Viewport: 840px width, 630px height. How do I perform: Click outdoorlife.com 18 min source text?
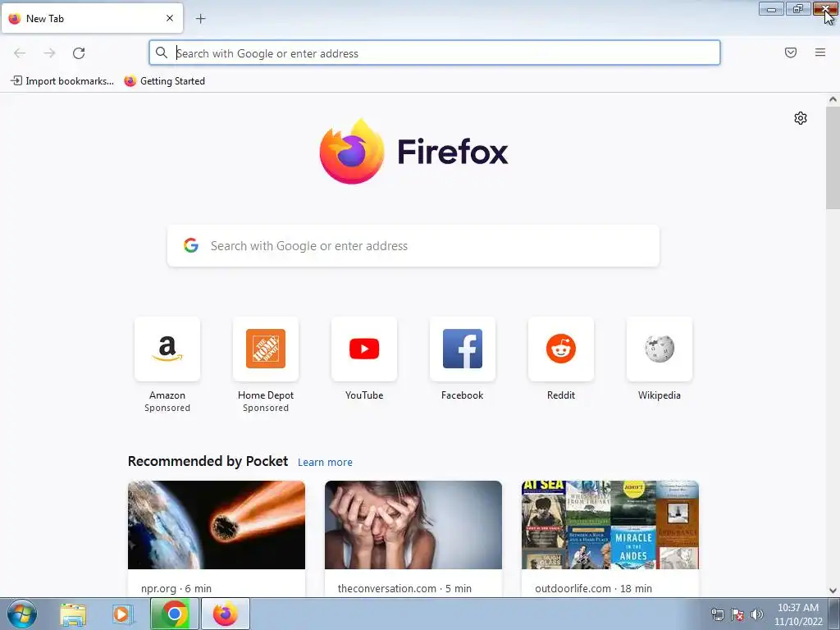coord(594,588)
